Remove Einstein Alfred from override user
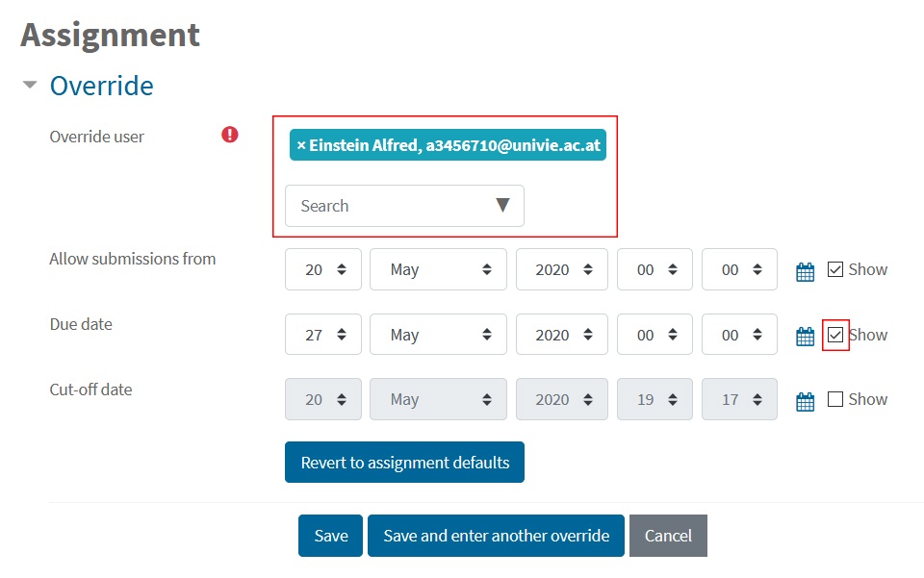924x578 pixels. 301,145
